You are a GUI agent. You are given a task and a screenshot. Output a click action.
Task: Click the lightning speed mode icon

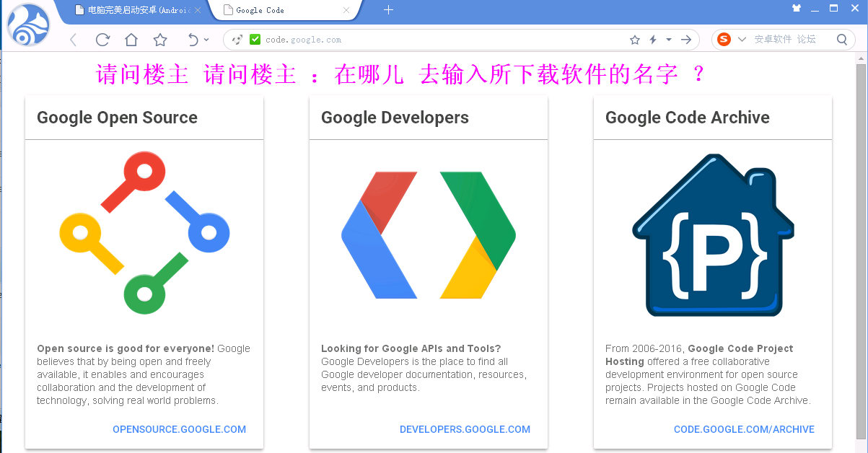tap(653, 40)
